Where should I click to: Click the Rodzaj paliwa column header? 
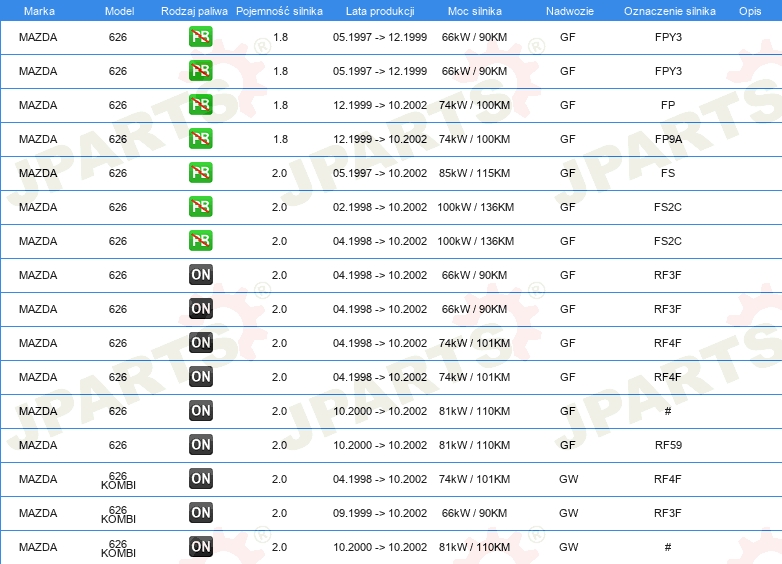point(194,11)
